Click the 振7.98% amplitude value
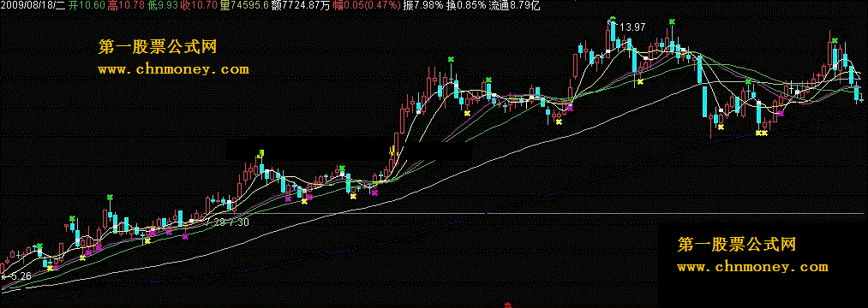This screenshot has width=868, height=308. pos(423,5)
